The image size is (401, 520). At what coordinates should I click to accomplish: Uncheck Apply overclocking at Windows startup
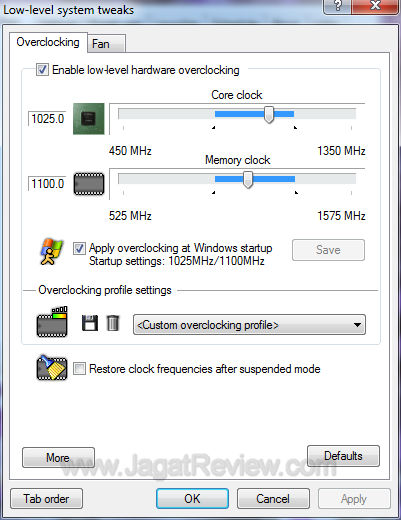(x=79, y=249)
